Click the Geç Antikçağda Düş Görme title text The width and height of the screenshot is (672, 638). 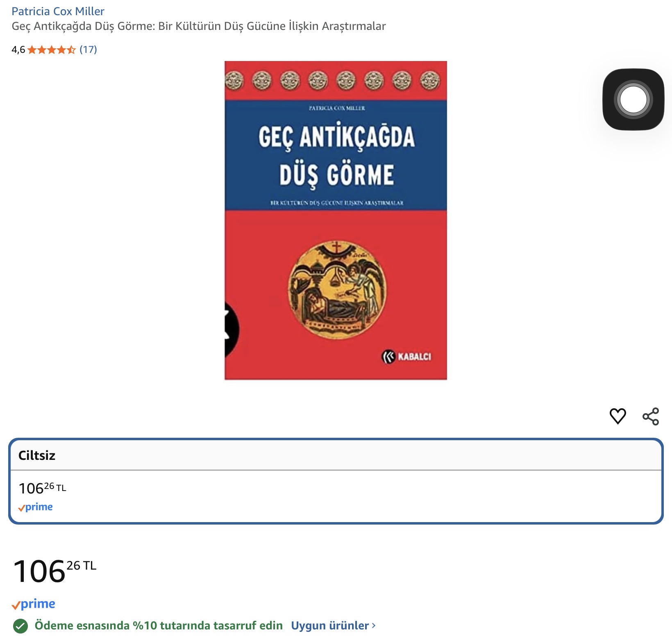[199, 26]
